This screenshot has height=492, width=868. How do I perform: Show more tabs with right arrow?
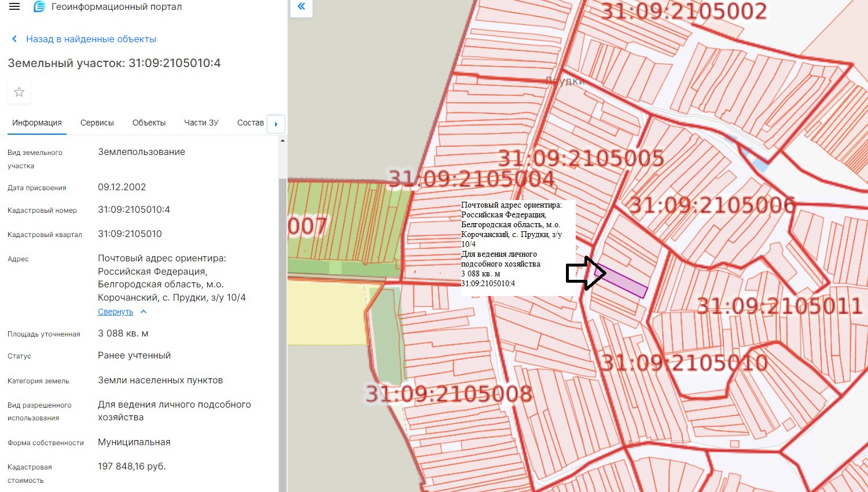click(x=276, y=124)
